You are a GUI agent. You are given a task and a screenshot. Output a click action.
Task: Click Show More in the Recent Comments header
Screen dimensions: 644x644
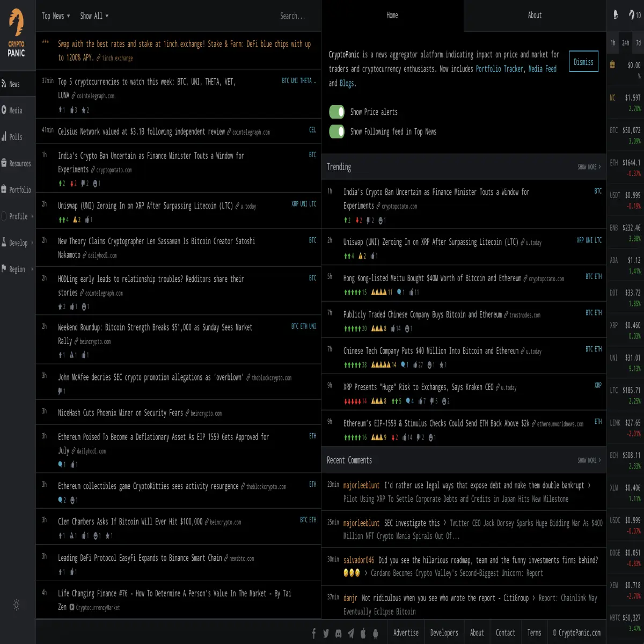pyautogui.click(x=589, y=460)
